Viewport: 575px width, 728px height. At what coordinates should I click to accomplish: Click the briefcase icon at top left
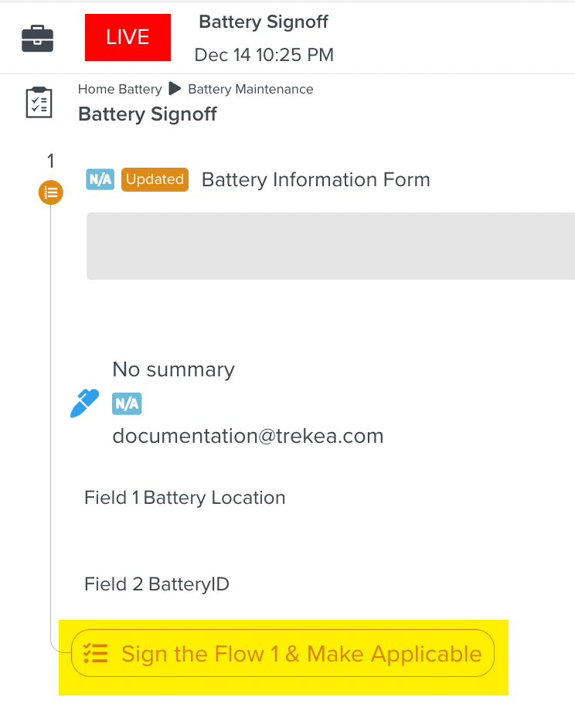38,38
